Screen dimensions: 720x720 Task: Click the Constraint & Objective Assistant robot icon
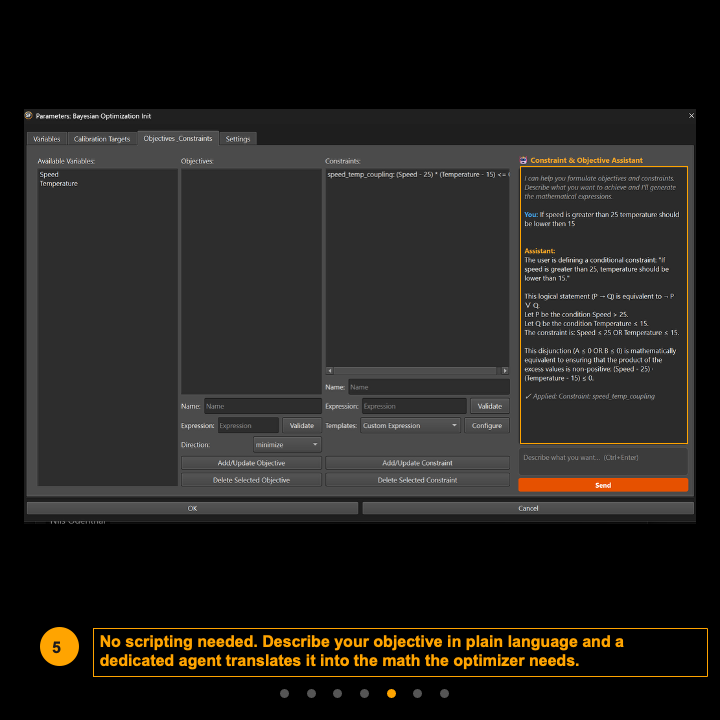pyautogui.click(x=523, y=160)
